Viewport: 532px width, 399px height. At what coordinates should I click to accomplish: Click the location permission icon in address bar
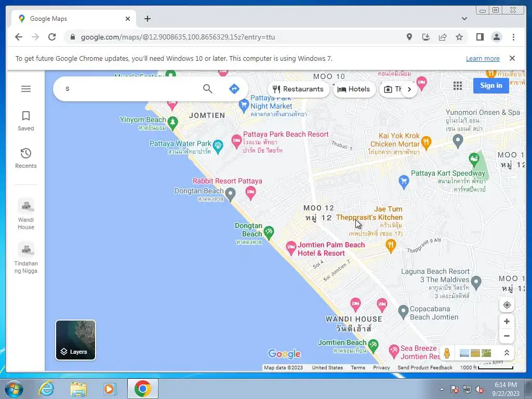point(409,37)
